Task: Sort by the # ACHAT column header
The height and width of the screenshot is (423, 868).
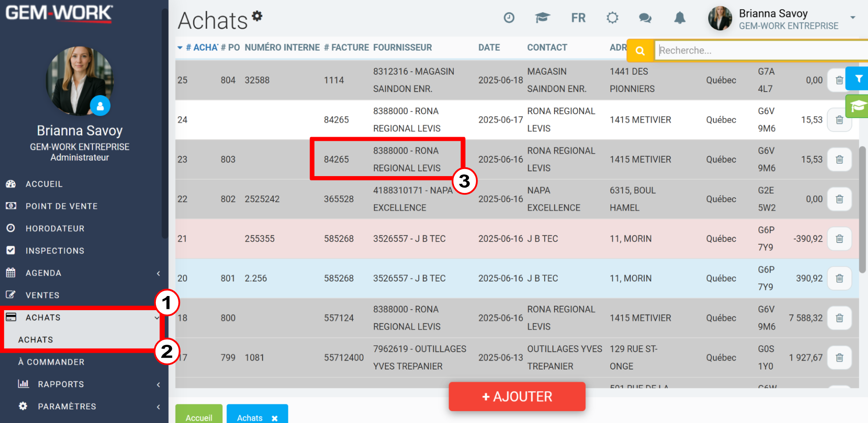Action: pyautogui.click(x=201, y=47)
